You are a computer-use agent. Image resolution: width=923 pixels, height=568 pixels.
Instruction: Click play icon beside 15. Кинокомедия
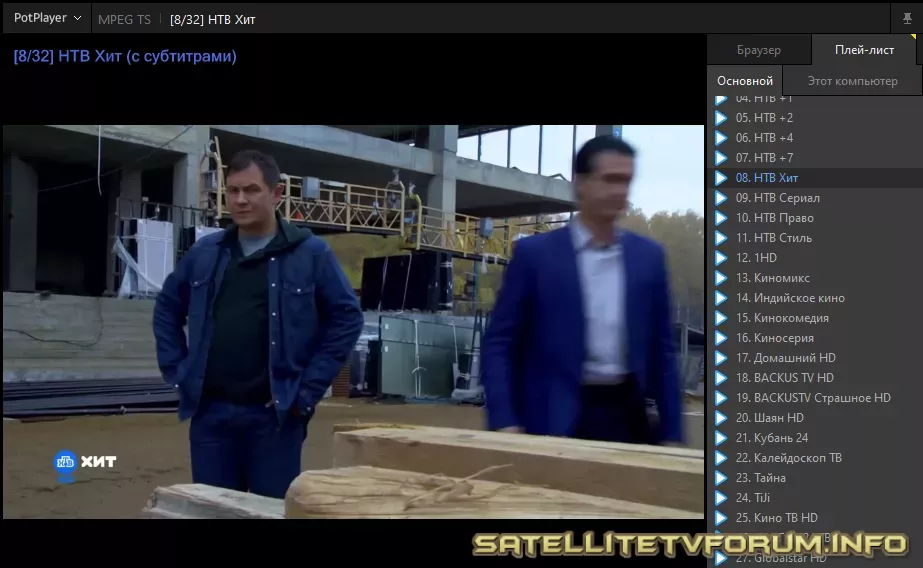[x=721, y=318]
